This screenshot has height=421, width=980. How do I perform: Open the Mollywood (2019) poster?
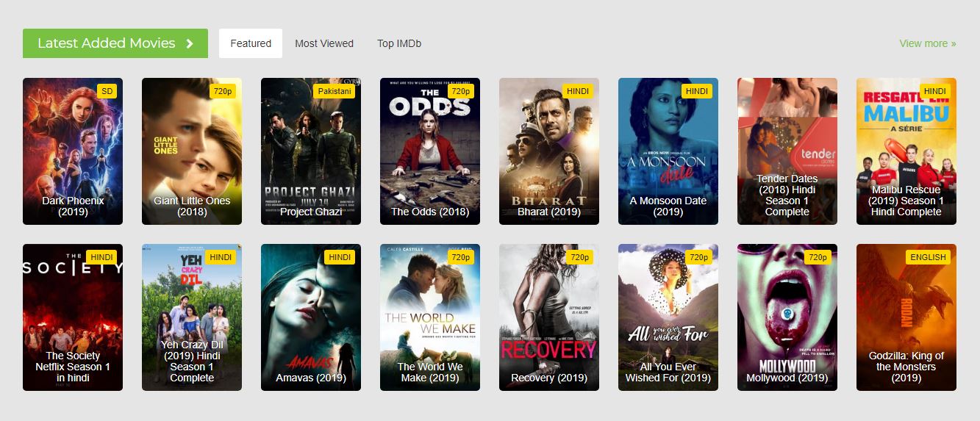click(787, 317)
